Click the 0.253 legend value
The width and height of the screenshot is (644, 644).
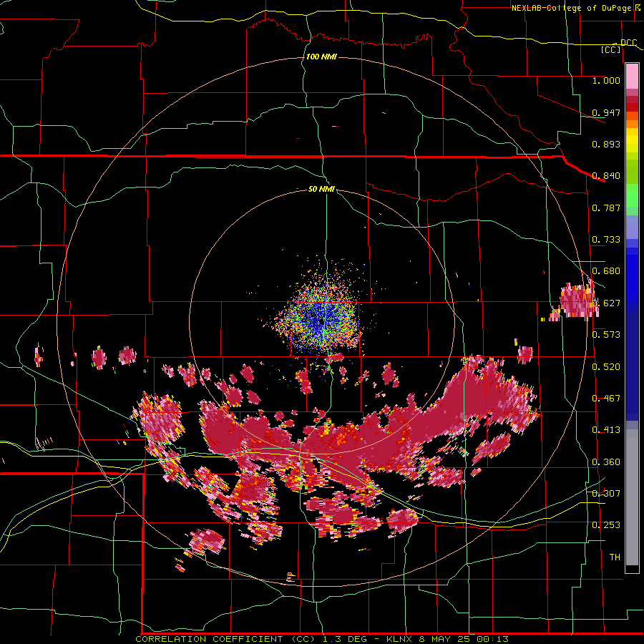click(606, 525)
